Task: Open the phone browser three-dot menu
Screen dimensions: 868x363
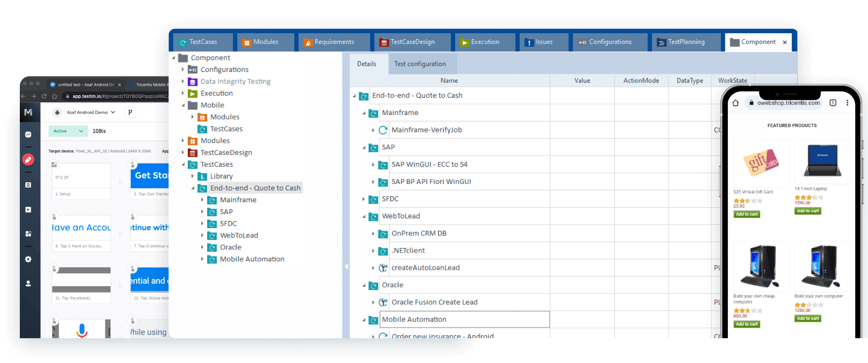Action: pyautogui.click(x=847, y=103)
